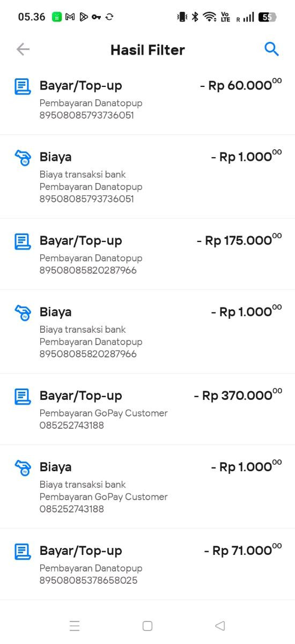Image resolution: width=295 pixels, height=644 pixels.
Task: Open Biaya entry for GoPay Customer 085252743188
Action: point(147,486)
